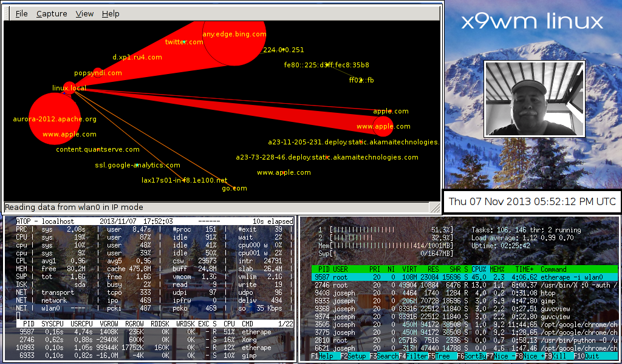Viewport: 622px width, 364px height.
Task: Click the ssl.google-analytics.com node label
Action: (x=138, y=165)
